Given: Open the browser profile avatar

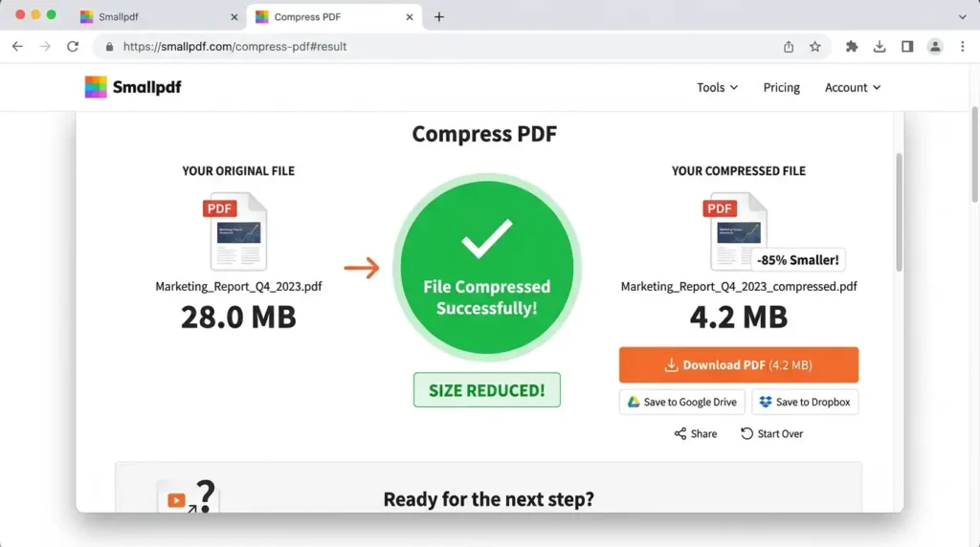Looking at the screenshot, I should coord(935,46).
